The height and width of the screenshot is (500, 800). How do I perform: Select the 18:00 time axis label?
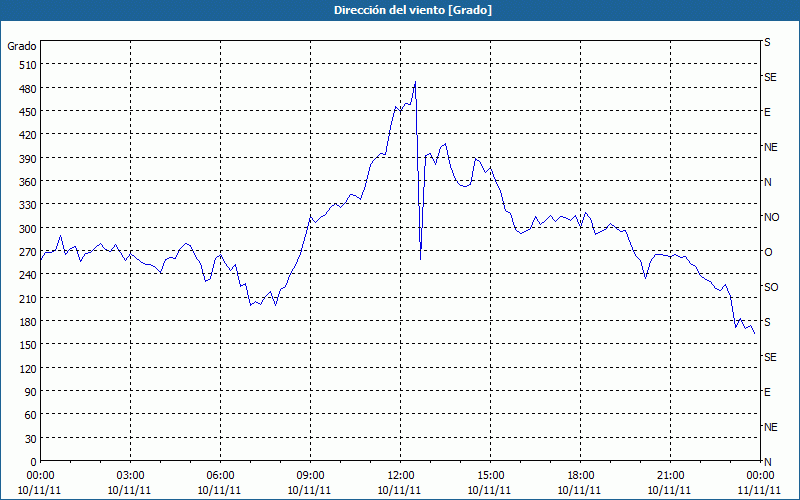[x=580, y=476]
